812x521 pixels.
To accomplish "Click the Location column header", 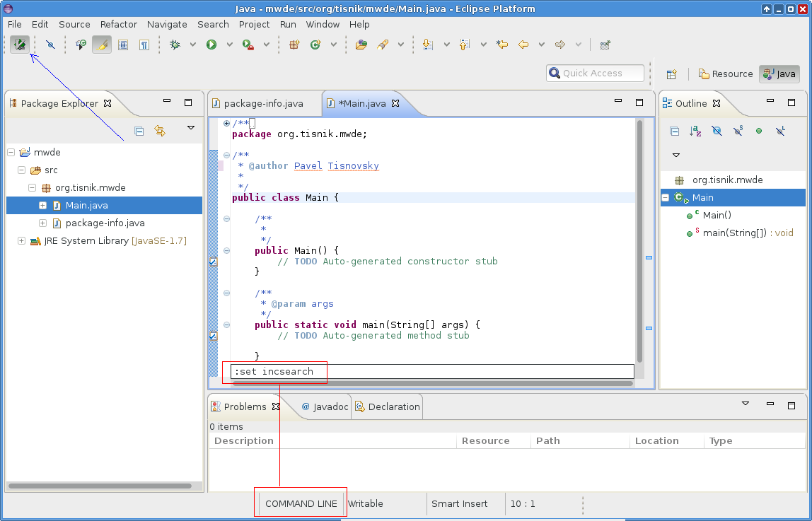I will pos(666,441).
